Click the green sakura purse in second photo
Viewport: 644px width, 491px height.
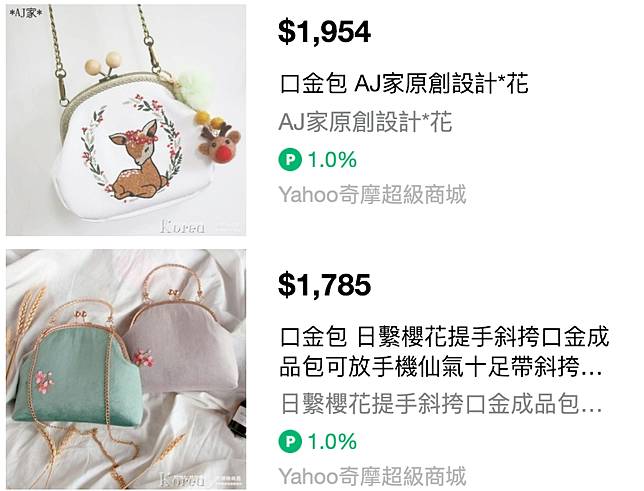pos(77,372)
